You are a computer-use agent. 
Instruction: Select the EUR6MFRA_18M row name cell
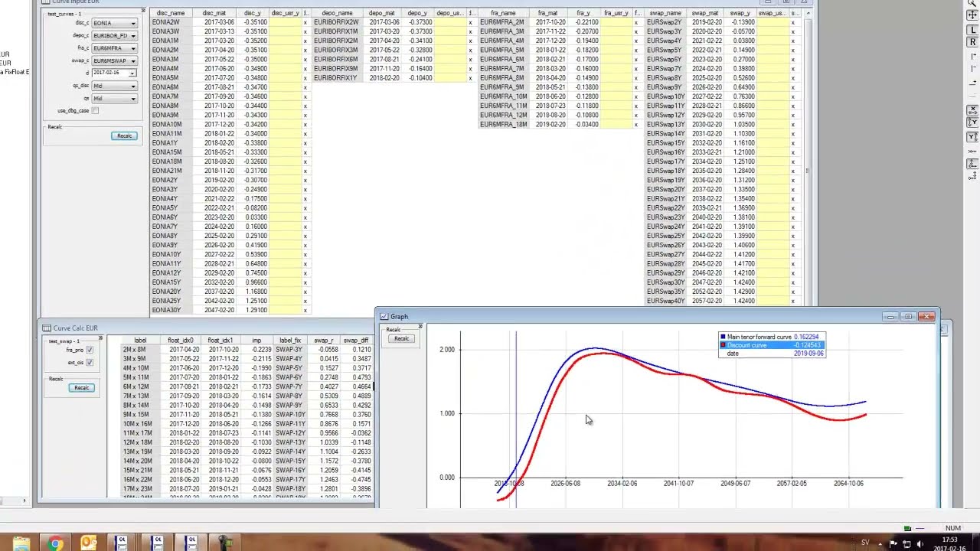tap(503, 125)
